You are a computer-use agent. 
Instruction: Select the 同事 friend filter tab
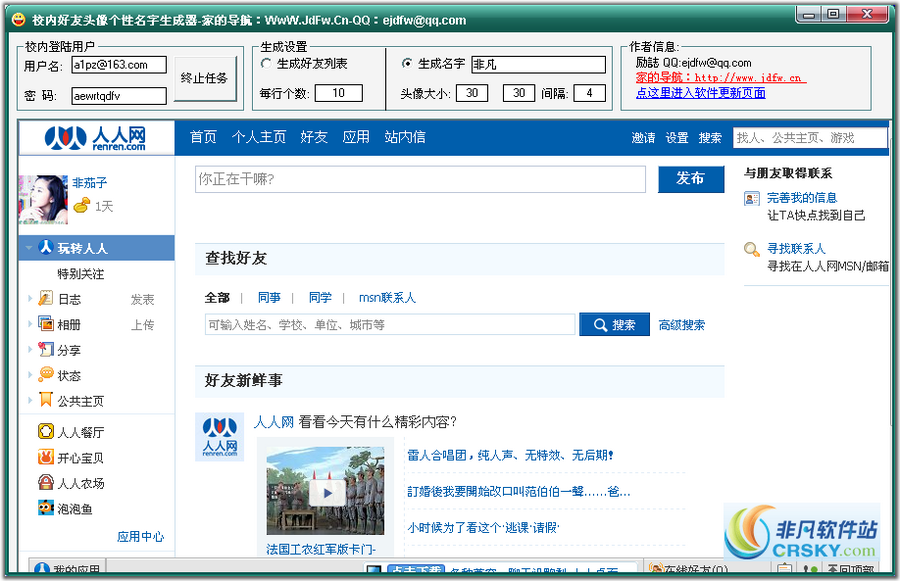tap(269, 297)
